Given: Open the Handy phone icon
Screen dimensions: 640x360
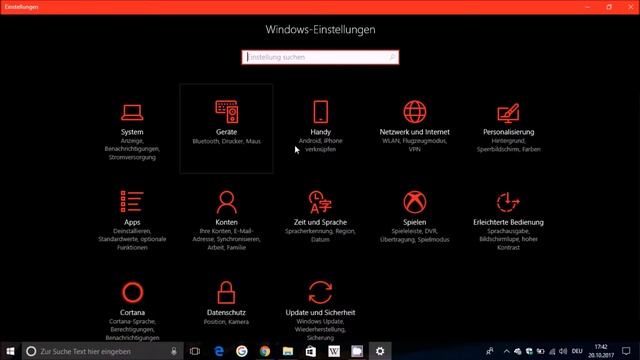Looking at the screenshot, I should pos(320,111).
